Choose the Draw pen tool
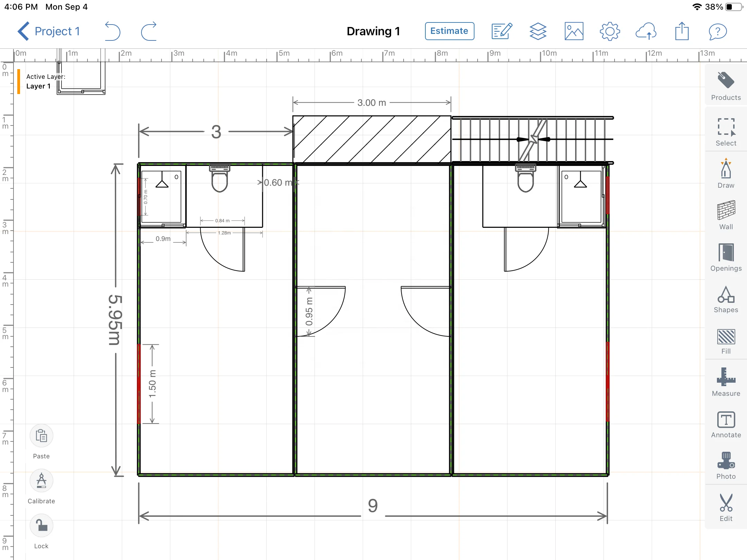Image resolution: width=747 pixels, height=560 pixels. 726,173
